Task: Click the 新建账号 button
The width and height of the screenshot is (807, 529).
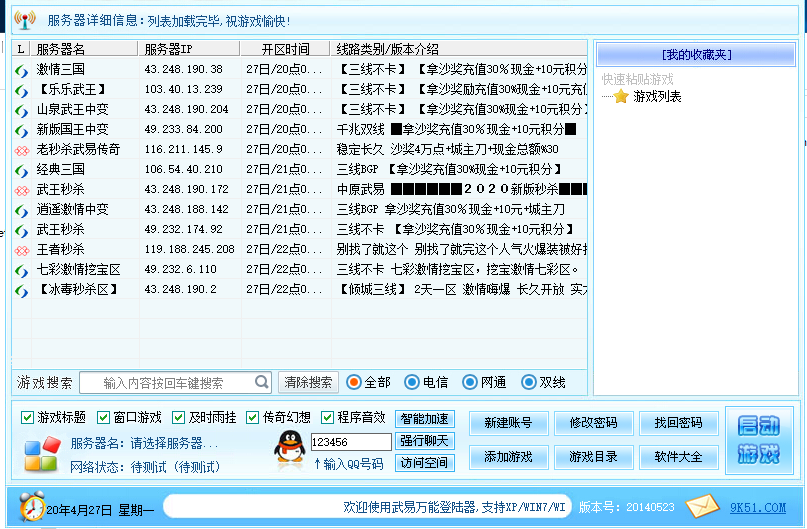Action: click(509, 423)
